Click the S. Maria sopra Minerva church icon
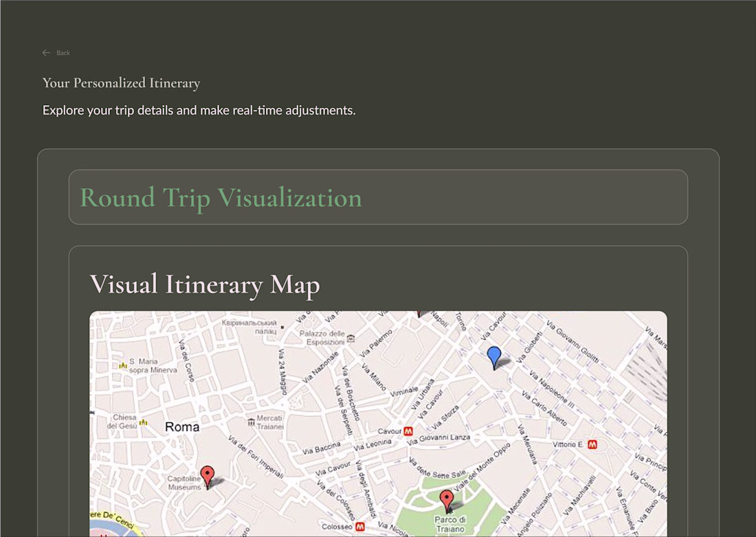756x537 pixels. [x=123, y=366]
